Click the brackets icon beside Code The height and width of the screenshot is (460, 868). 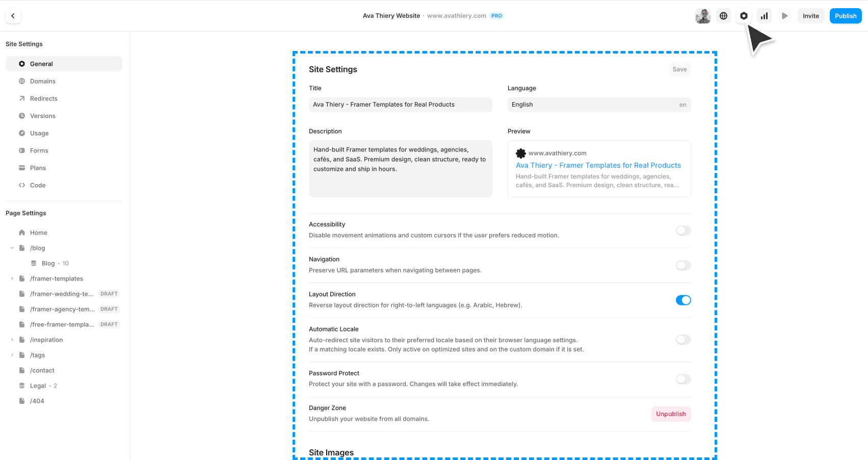tap(22, 185)
